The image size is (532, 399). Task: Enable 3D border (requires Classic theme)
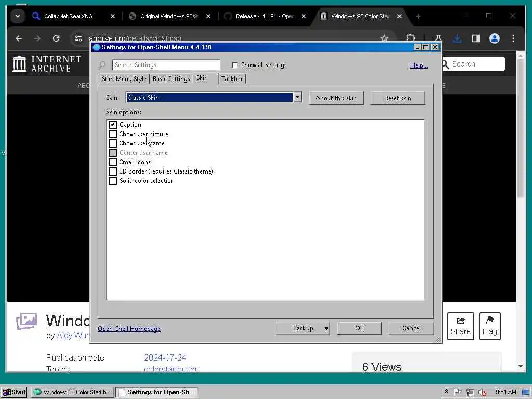click(113, 171)
